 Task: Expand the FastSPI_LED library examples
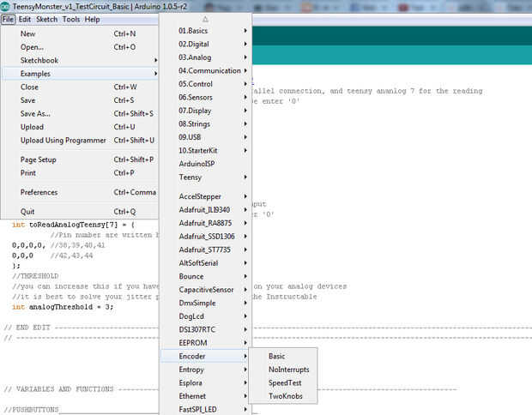pos(205,409)
